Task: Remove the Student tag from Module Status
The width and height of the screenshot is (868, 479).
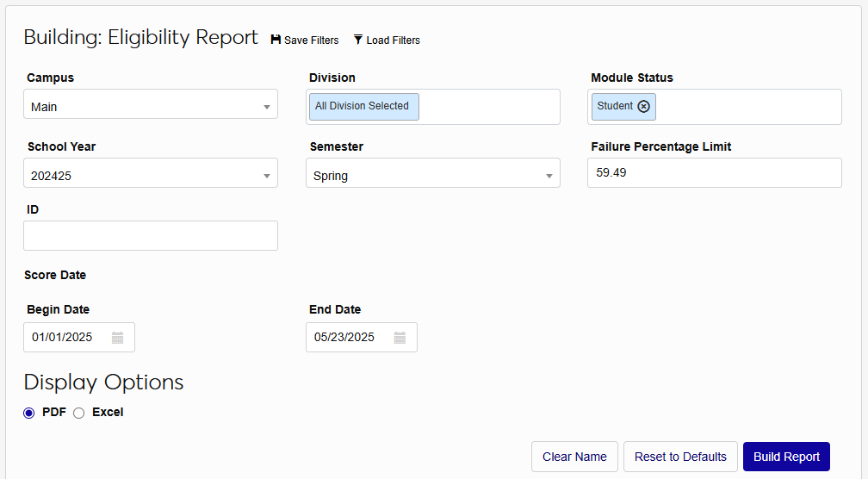Action: 643,106
